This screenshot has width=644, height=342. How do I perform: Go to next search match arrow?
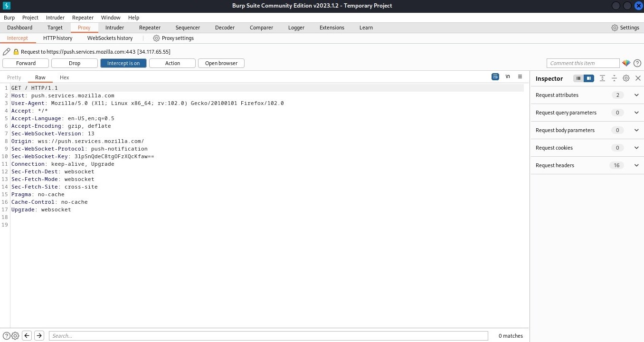(39, 336)
